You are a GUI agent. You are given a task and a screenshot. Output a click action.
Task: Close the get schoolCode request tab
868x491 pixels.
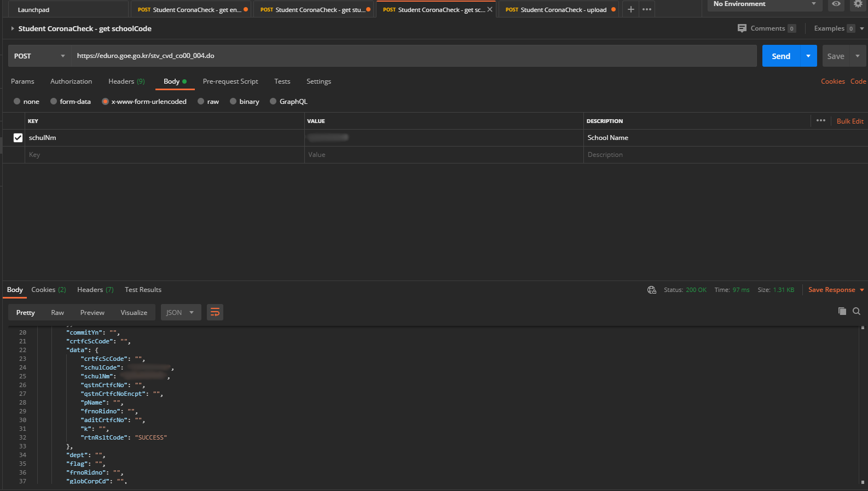point(490,9)
